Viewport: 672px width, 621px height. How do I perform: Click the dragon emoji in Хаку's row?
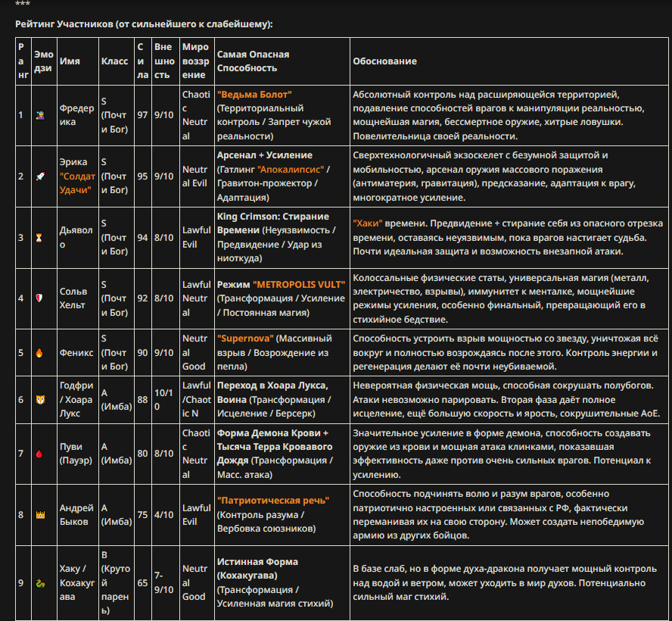click(40, 583)
